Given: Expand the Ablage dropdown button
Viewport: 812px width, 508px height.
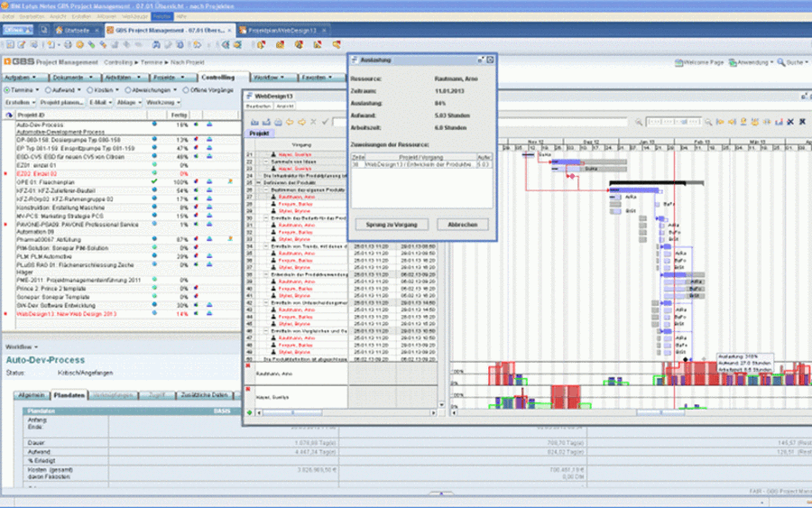Looking at the screenshot, I should [x=129, y=103].
